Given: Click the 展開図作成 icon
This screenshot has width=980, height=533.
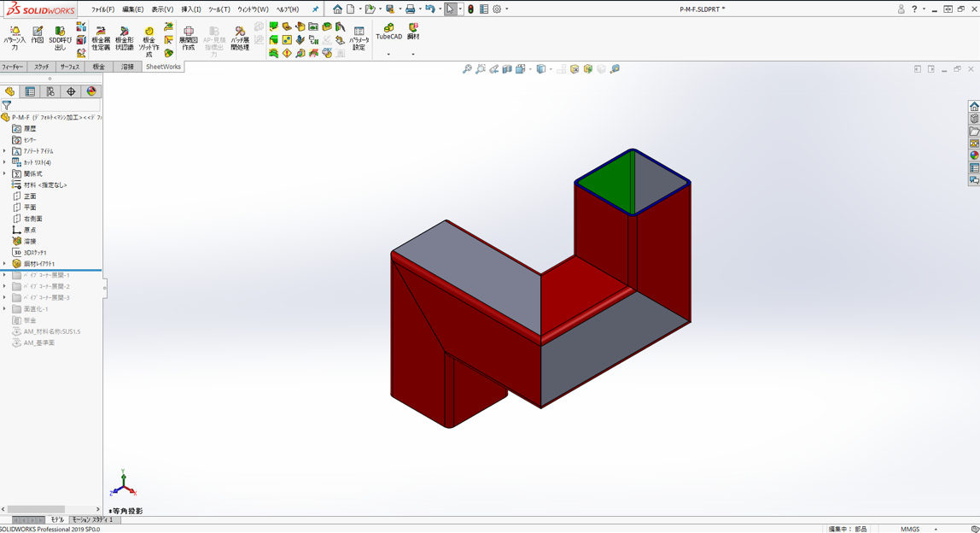Looking at the screenshot, I should point(188,38).
